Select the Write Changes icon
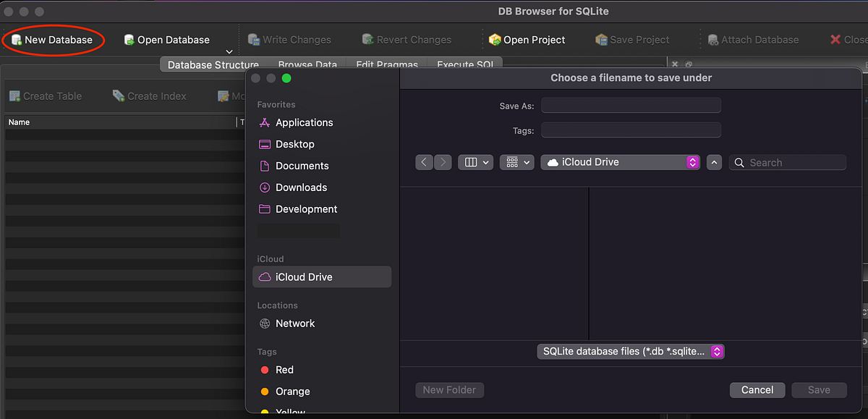Image resolution: width=868 pixels, height=419 pixels. click(253, 39)
